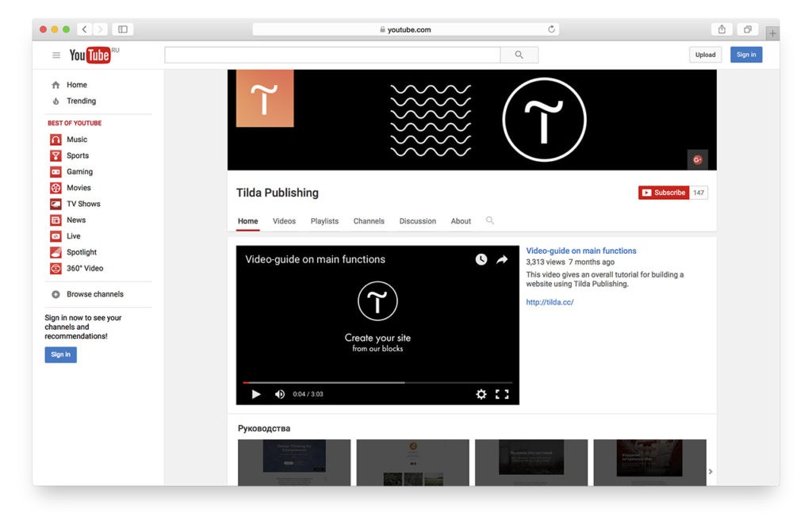This screenshot has height=532, width=812.
Task: Open the first Руководства video thumbnail
Action: 294,462
